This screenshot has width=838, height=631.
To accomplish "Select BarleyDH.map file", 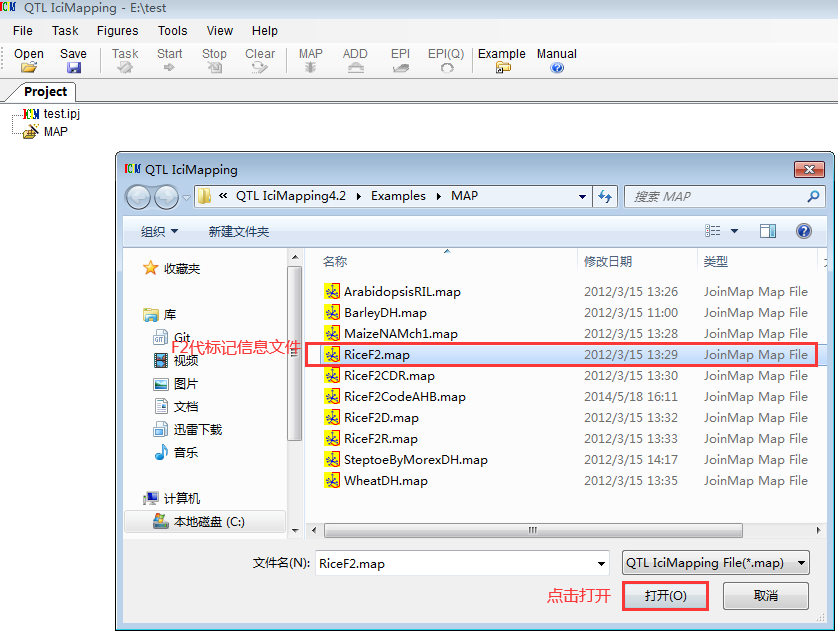I will [385, 313].
